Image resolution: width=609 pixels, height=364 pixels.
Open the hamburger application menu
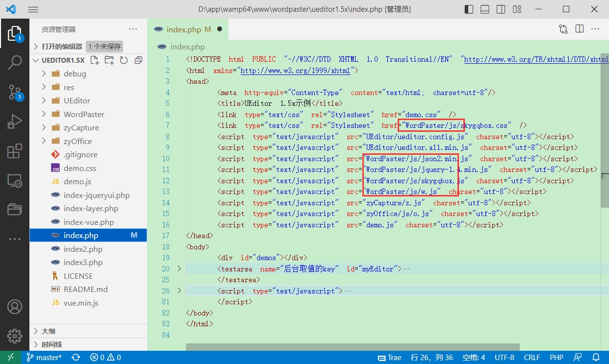pos(33,9)
